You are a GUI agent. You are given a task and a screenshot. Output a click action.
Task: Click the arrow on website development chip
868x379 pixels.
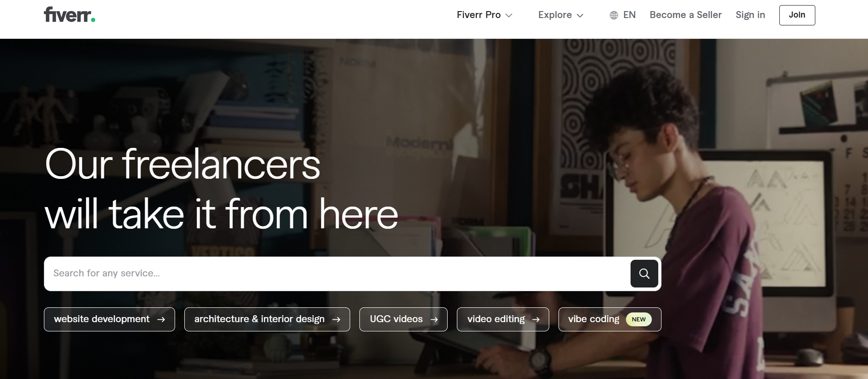coord(161,319)
